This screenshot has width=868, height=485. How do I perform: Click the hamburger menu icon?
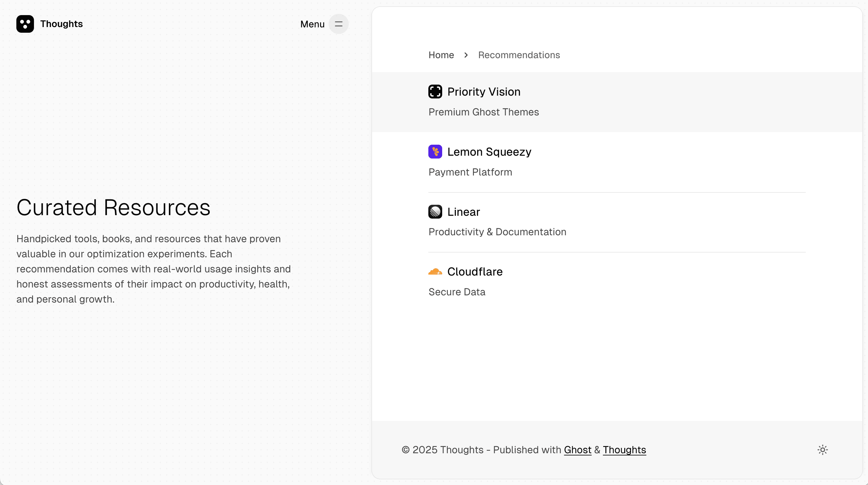click(338, 24)
